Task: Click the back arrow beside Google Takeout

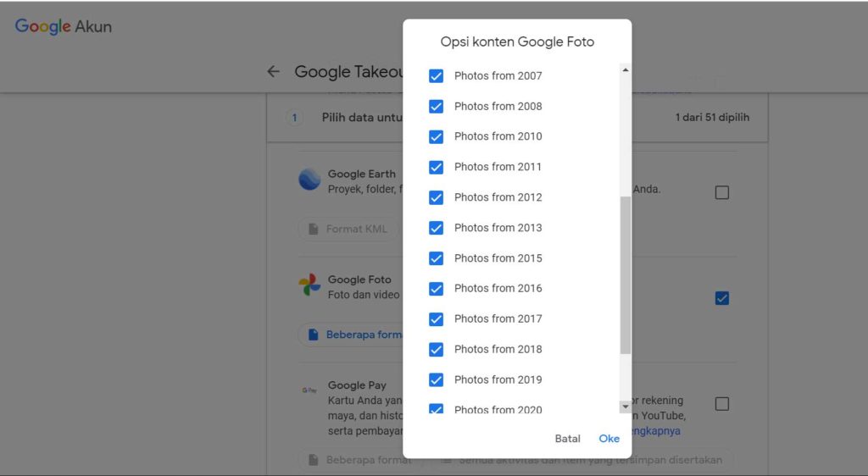Action: (273, 71)
